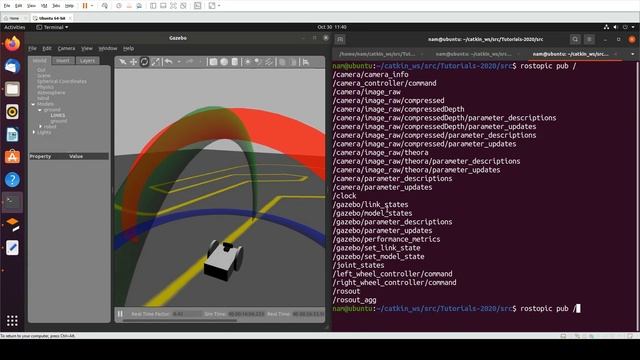The height and width of the screenshot is (360, 640).
Task: Open the Gazebo Window menu
Action: 108,48
